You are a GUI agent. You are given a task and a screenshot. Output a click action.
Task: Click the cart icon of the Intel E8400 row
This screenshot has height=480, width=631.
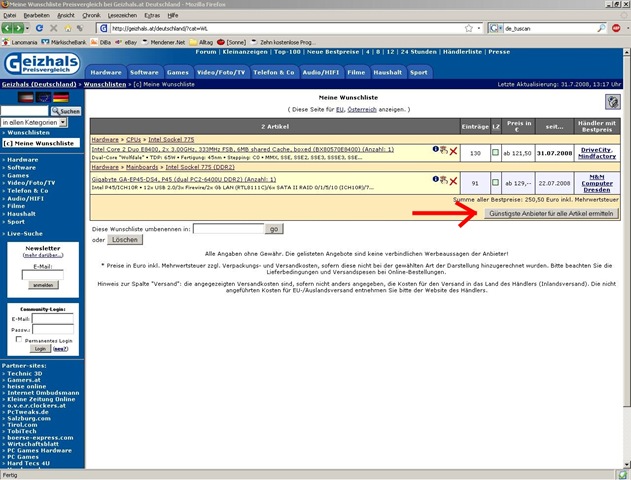click(x=443, y=150)
